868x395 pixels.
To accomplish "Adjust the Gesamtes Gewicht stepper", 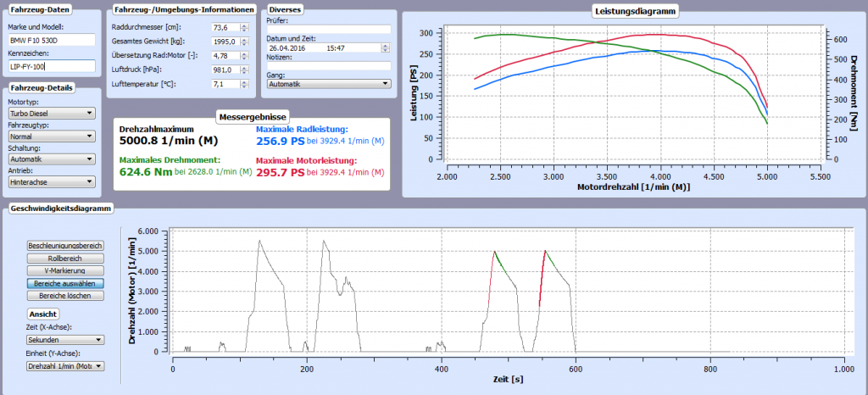I will [x=244, y=42].
